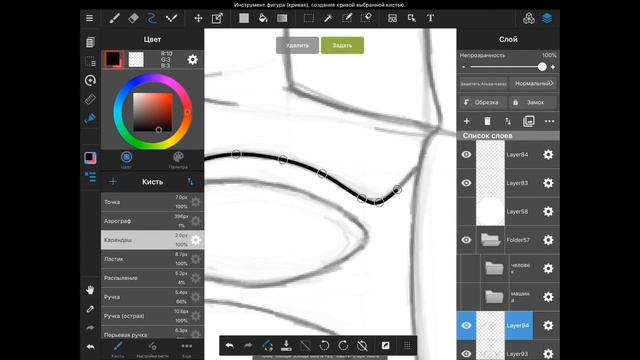Hide Layer94 using its eye icon
This screenshot has height=360, width=640.
(x=466, y=325)
